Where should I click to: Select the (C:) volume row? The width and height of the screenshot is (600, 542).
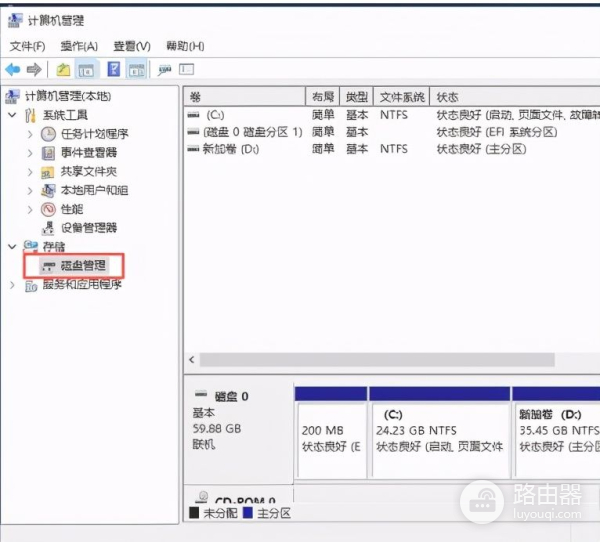pyautogui.click(x=392, y=115)
